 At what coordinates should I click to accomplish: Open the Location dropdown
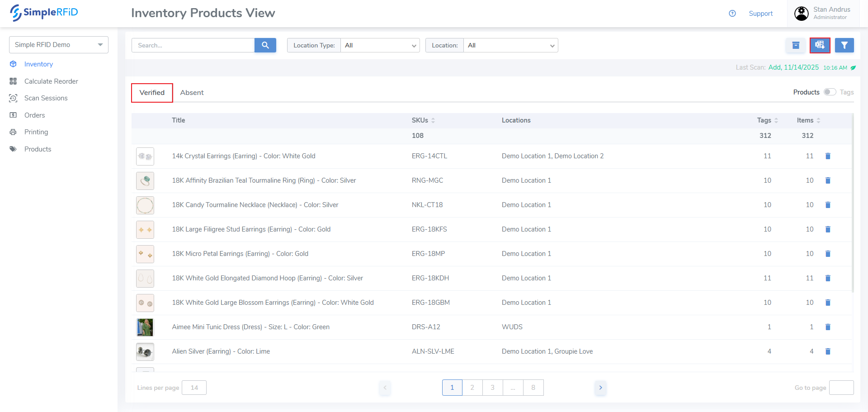(510, 45)
